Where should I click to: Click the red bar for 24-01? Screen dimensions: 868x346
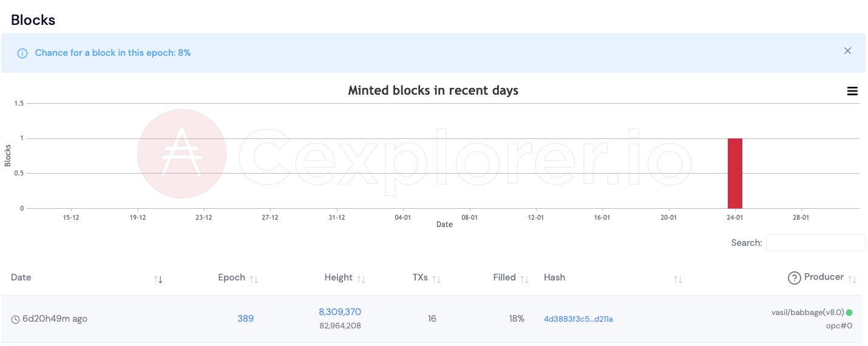click(735, 174)
